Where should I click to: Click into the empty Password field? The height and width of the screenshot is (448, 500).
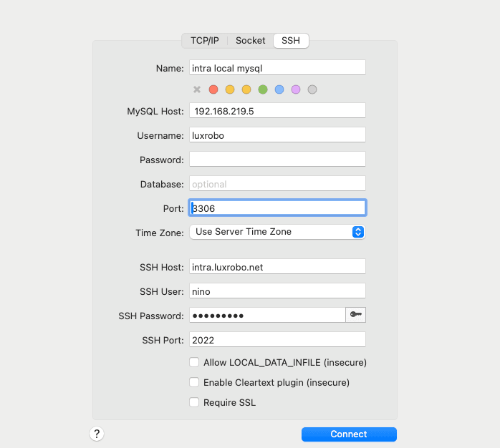tap(277, 159)
